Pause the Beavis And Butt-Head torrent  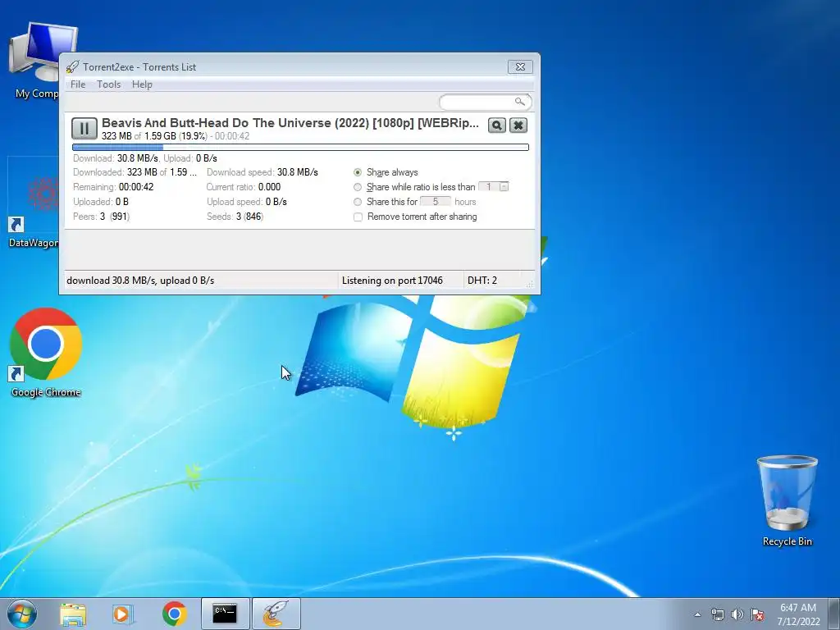pyautogui.click(x=84, y=129)
